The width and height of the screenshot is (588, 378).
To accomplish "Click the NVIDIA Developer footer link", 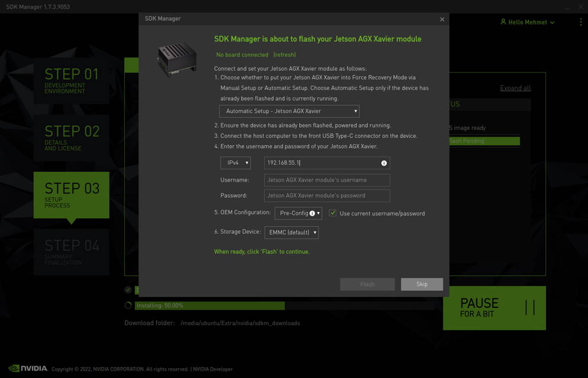I will 212,369.
